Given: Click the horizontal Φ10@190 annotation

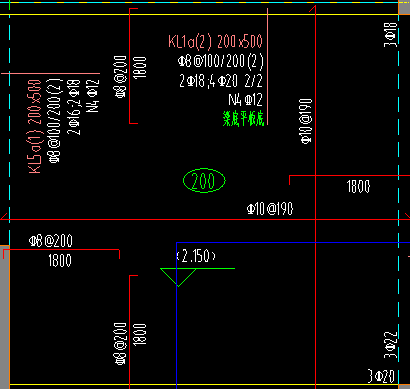Looking at the screenshot, I should (x=270, y=209).
